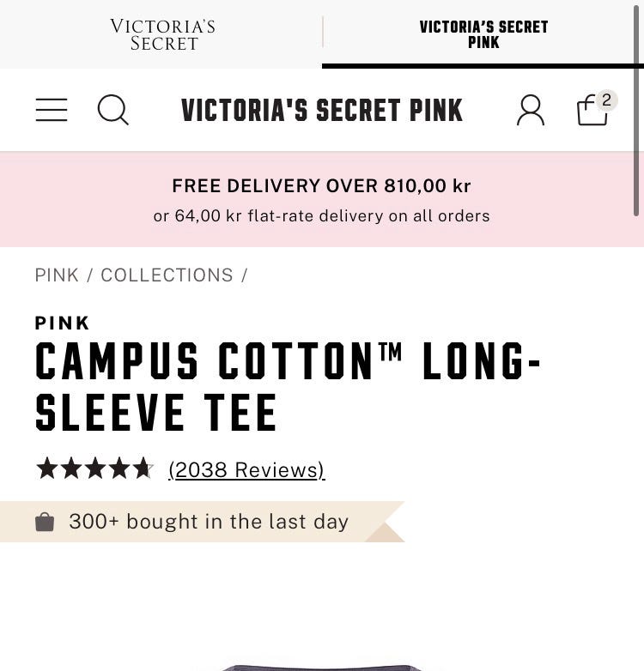Screen dimensions: 644x671
Task: Tap the 300+ bought in the last day ribbon
Action: (202, 522)
